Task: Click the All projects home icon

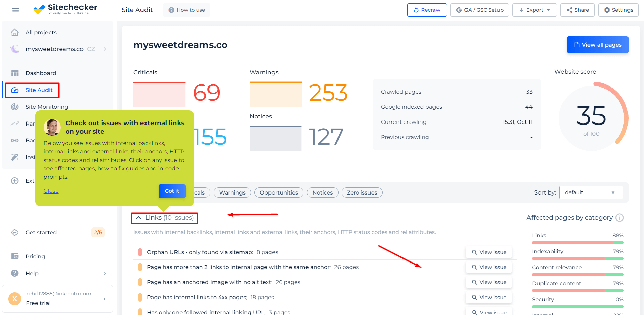Action: tap(14, 32)
